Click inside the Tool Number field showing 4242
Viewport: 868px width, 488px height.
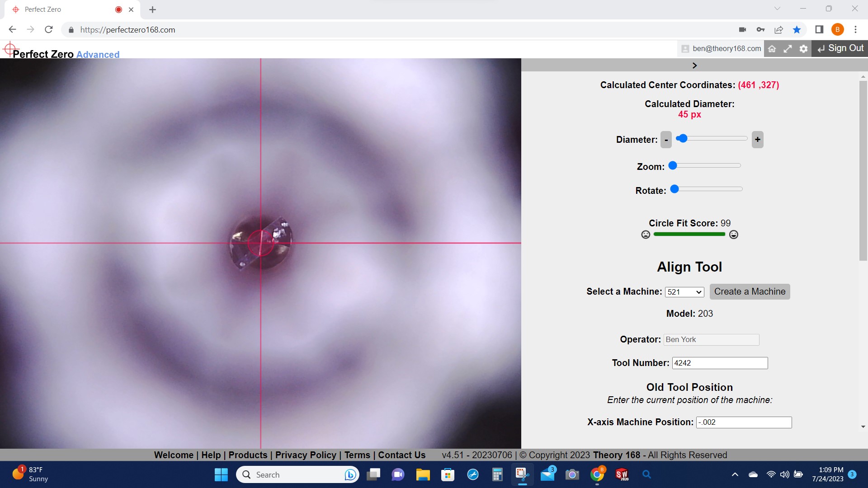click(720, 363)
